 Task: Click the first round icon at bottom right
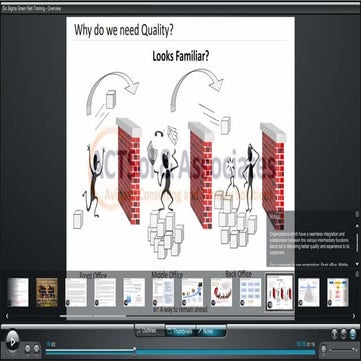335,333
